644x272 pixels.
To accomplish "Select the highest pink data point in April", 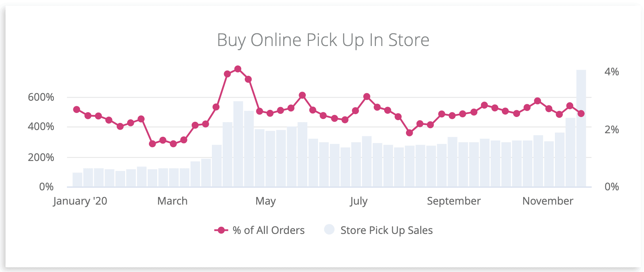I will pyautogui.click(x=238, y=69).
